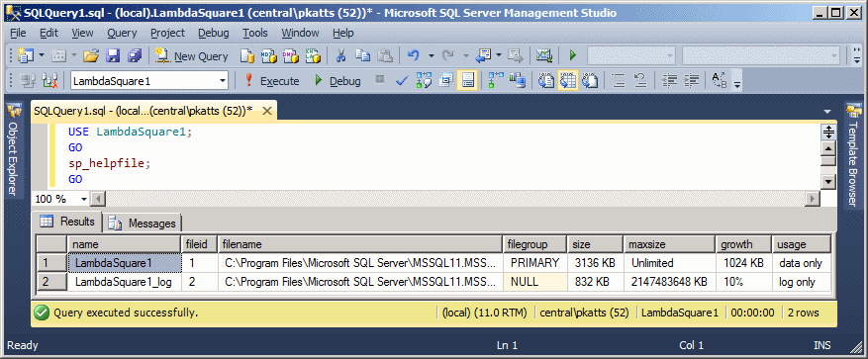868x359 pixels.
Task: Click the Save All icon
Action: (135, 55)
